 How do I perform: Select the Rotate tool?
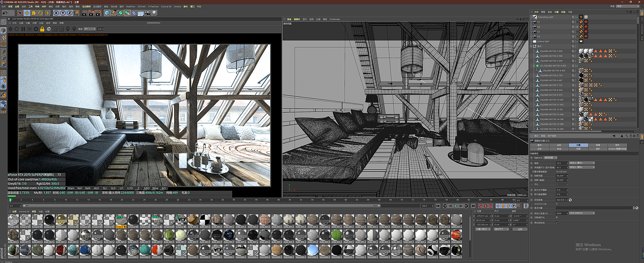(x=40, y=13)
